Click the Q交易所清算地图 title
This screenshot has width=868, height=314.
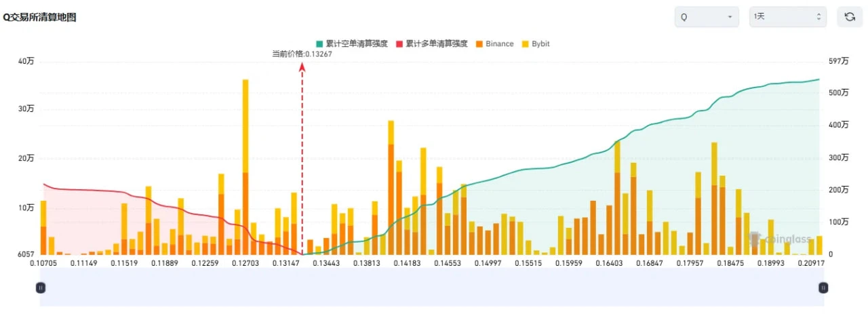click(x=39, y=18)
